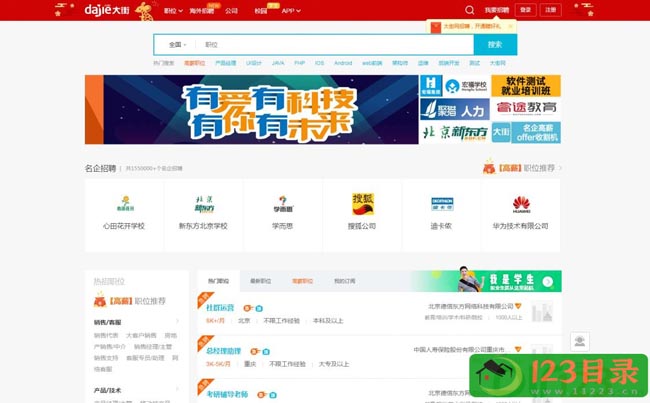Click the orange badge icon beside 总经理助理

click(x=255, y=352)
